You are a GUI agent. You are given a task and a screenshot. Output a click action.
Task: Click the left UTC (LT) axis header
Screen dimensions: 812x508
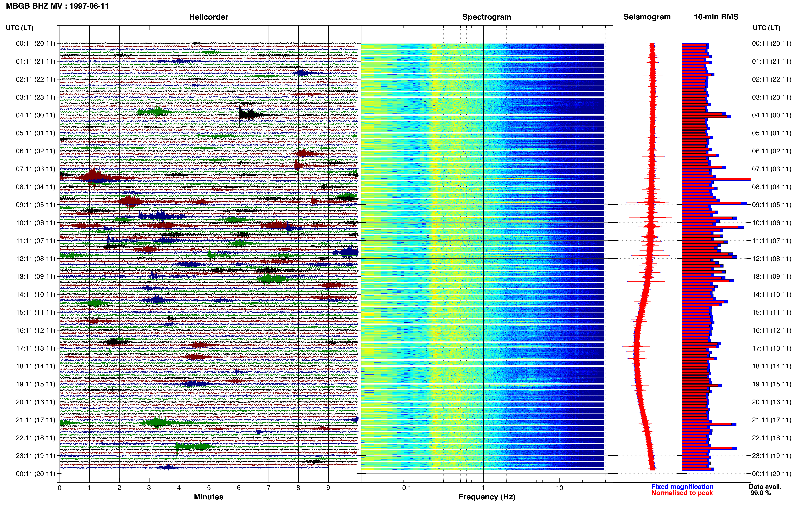tap(19, 28)
